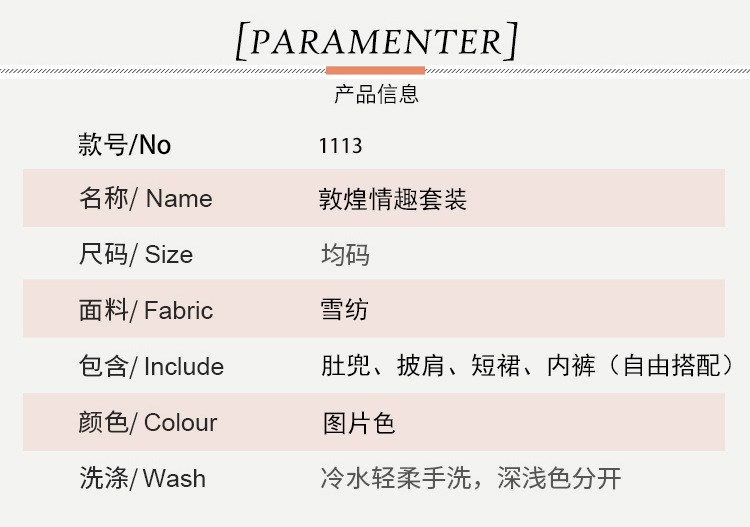Viewport: 750px width, 527px height.
Task: Select the 洗涤/Wash label
Action: (x=143, y=478)
